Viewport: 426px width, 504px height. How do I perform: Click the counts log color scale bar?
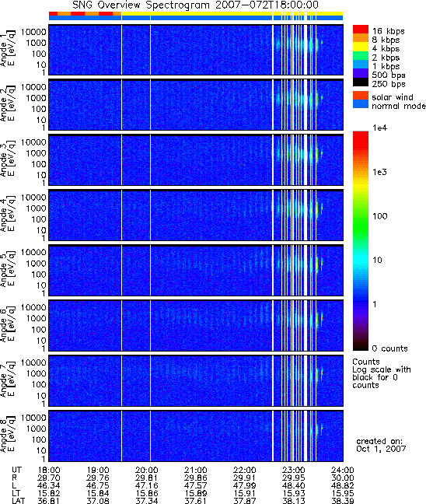361,240
